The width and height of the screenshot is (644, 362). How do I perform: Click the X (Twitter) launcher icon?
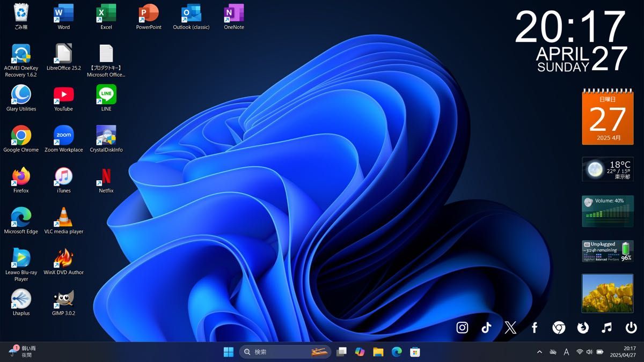510,328
